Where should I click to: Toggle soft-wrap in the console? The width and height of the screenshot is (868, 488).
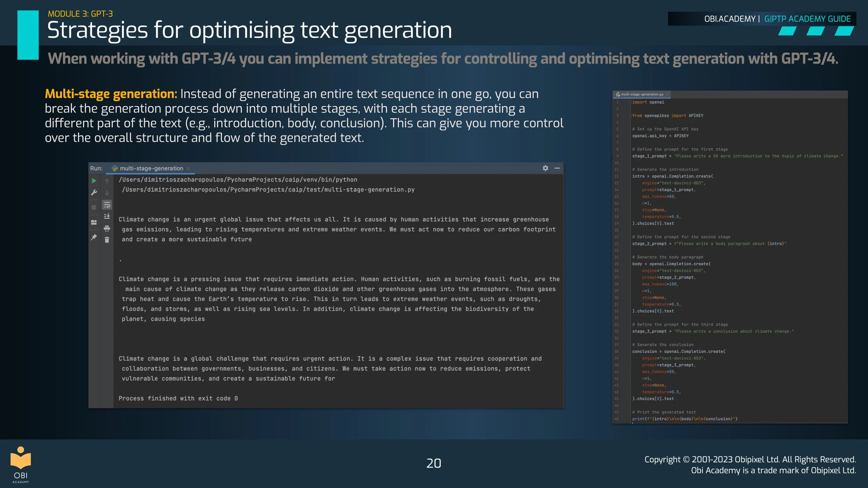(x=107, y=205)
